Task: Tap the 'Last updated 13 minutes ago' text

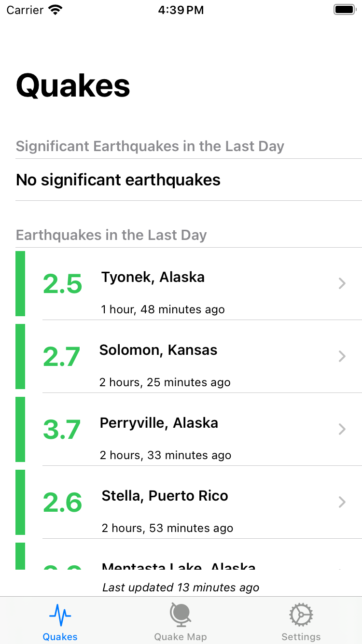Action: (181, 588)
